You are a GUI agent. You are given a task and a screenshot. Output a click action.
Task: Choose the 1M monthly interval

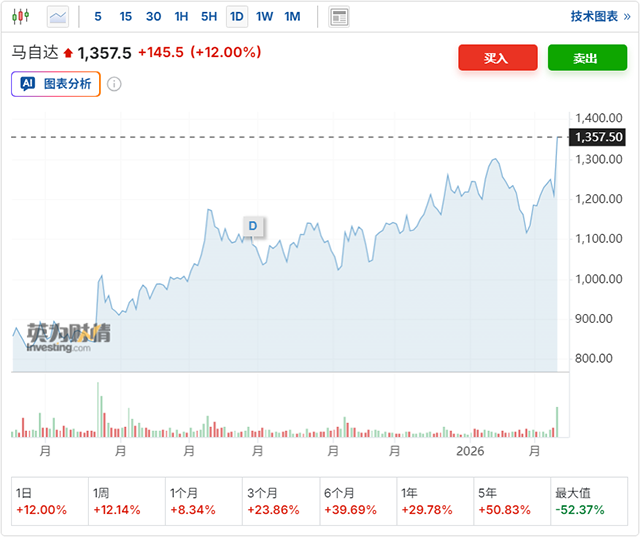tap(292, 16)
